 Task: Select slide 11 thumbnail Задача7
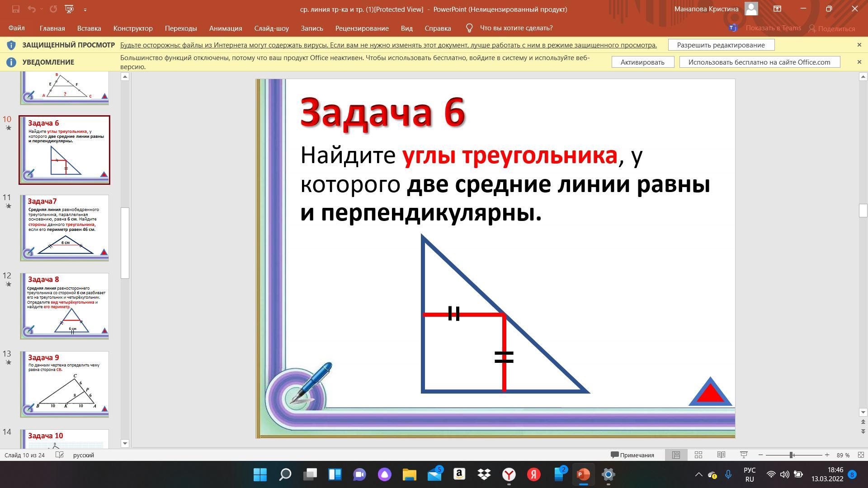(64, 228)
